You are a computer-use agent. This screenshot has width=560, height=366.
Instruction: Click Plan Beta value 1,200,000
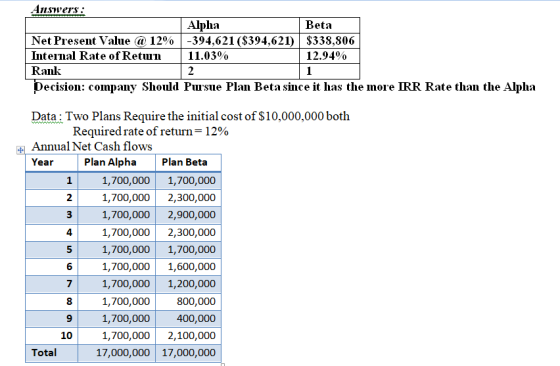pyautogui.click(x=188, y=284)
